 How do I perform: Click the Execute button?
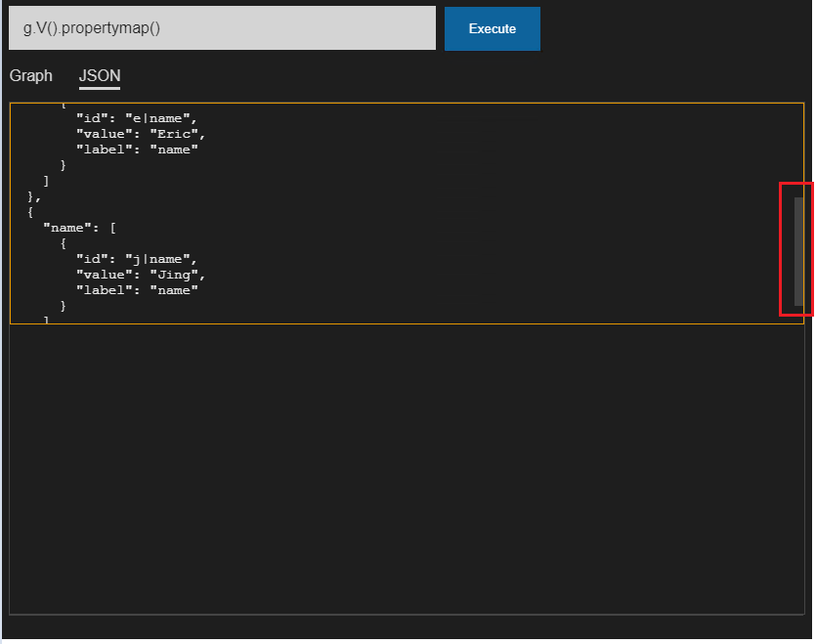[492, 28]
